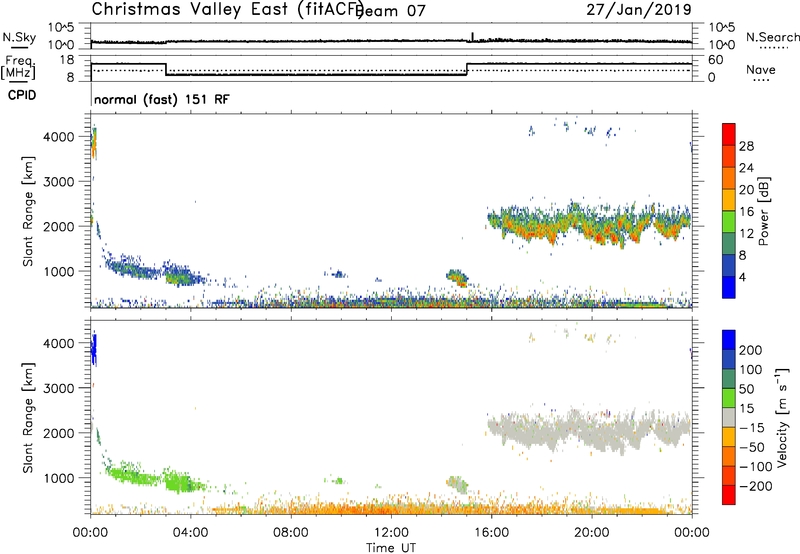The height and width of the screenshot is (554, 800).
Task: Click the '16:00' time tick label
Action: (x=491, y=533)
